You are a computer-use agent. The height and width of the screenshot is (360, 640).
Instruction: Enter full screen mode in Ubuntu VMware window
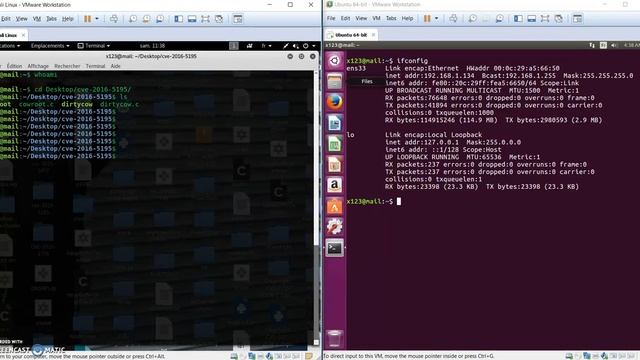545,18
